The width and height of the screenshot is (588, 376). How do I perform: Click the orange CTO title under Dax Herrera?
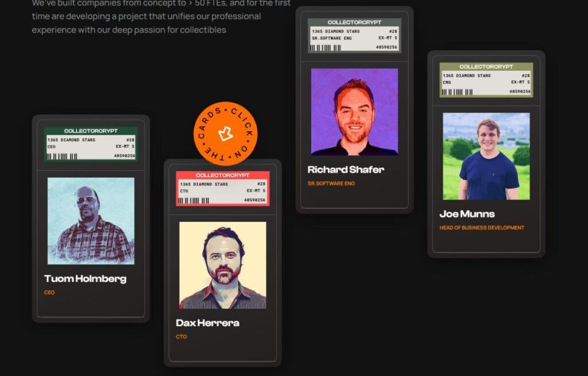tap(181, 337)
